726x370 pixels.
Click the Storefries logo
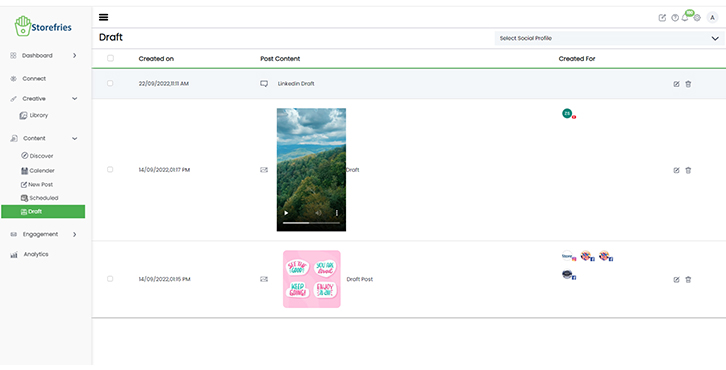[43, 26]
